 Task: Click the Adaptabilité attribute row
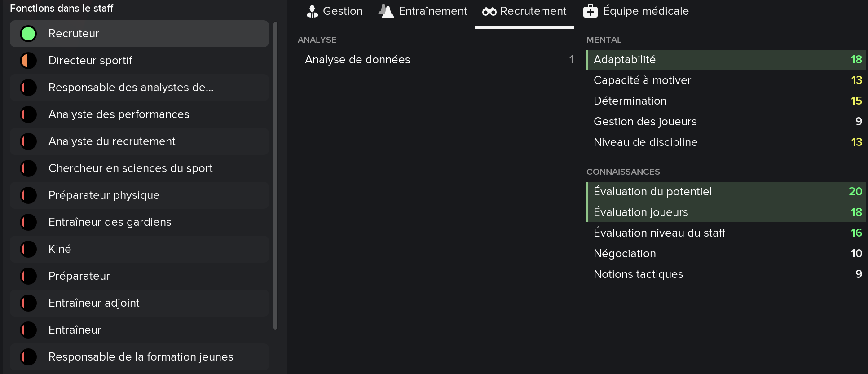pyautogui.click(x=726, y=60)
